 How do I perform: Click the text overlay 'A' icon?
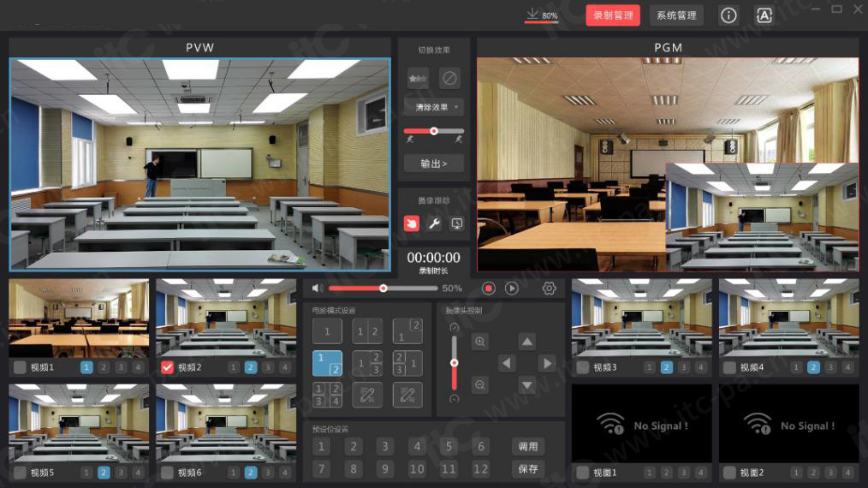coord(764,15)
